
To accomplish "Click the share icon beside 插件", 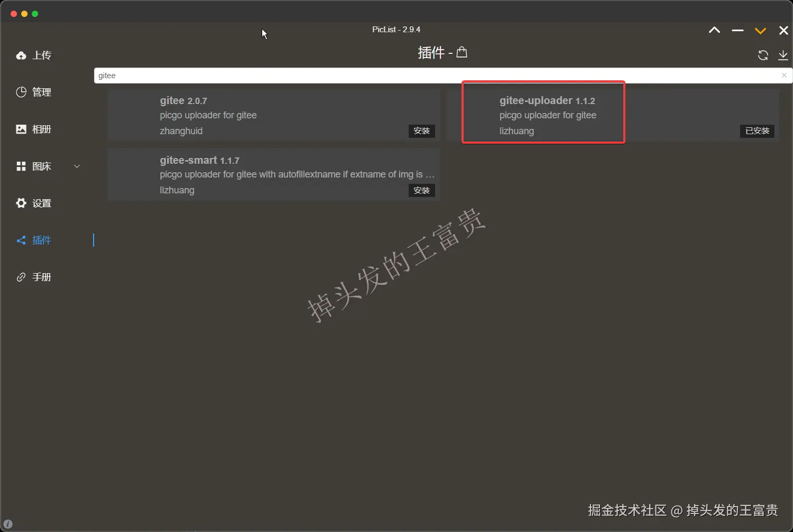I will point(21,240).
